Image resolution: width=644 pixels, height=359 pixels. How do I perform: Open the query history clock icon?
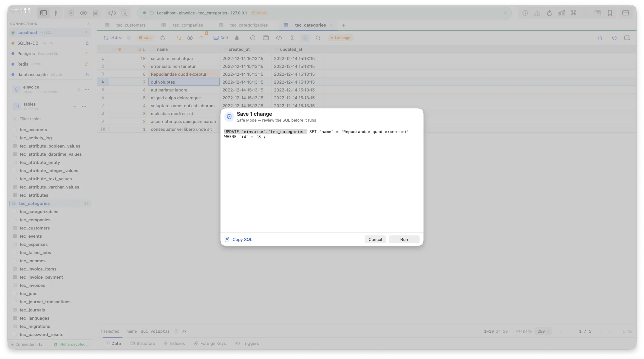point(525,13)
